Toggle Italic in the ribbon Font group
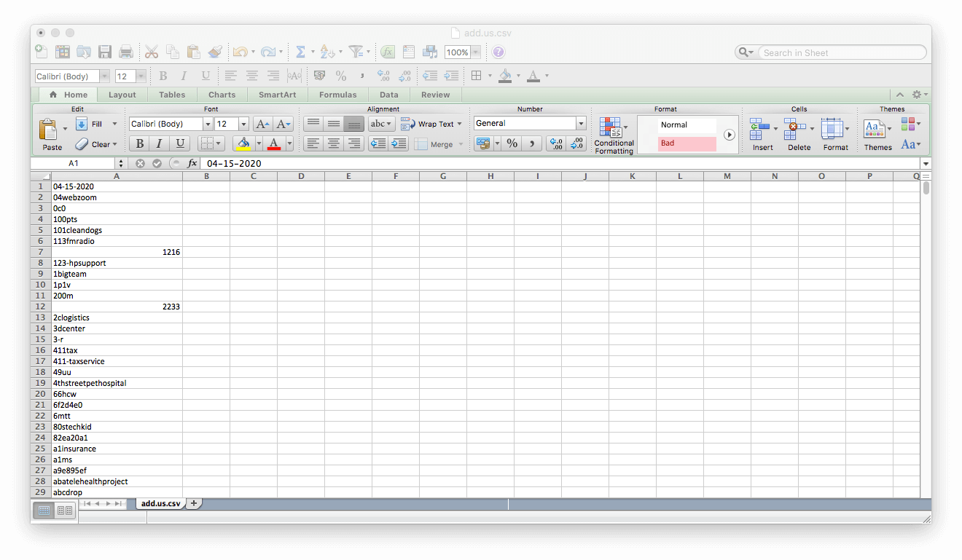Image resolution: width=962 pixels, height=560 pixels. point(160,143)
